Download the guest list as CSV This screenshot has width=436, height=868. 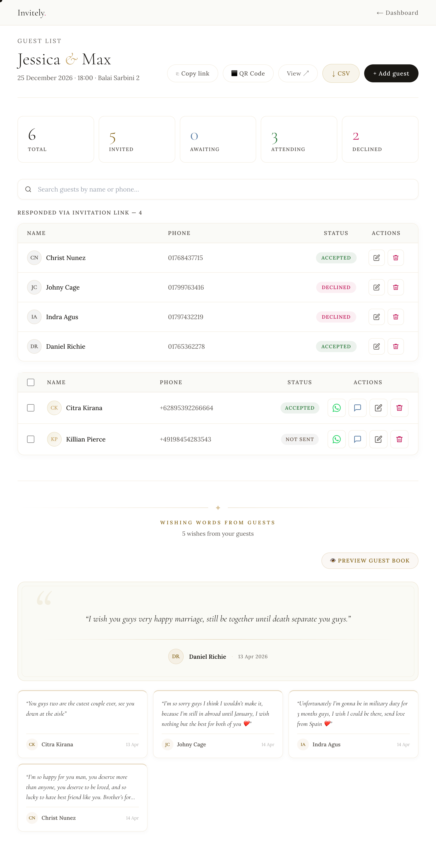pos(340,73)
